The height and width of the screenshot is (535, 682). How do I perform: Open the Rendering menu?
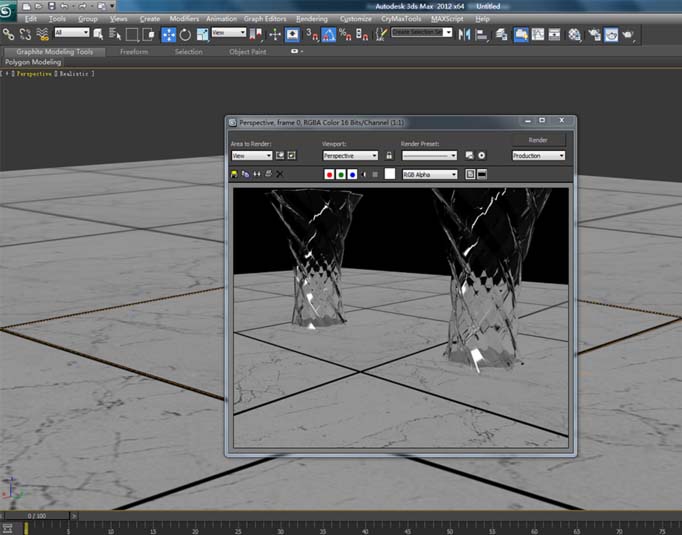[x=311, y=18]
